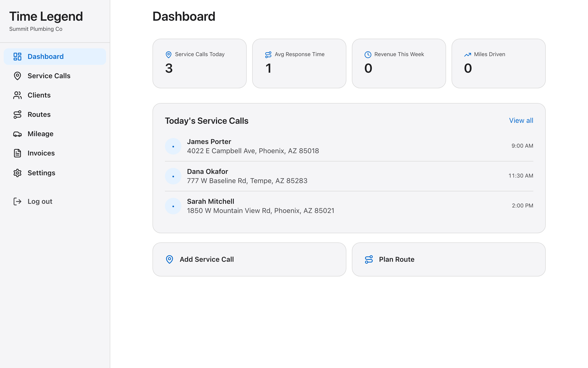Click the Log out arrow icon
Viewport: 588px width, 368px height.
pos(17,201)
